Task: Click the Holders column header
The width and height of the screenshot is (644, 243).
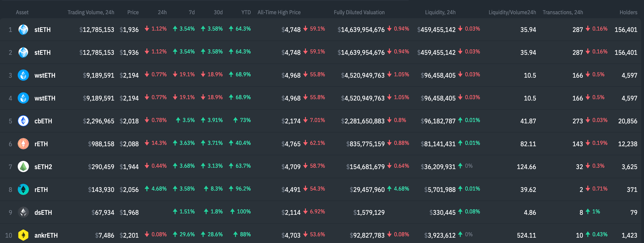Action: coord(628,12)
